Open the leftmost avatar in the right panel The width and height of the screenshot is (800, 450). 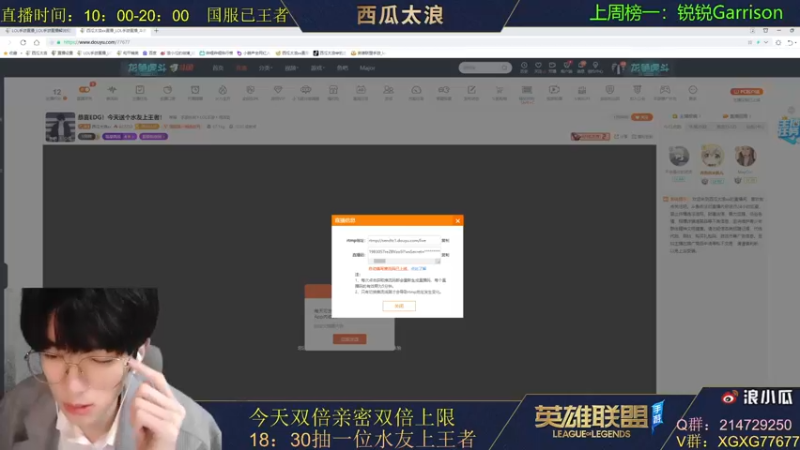(x=679, y=156)
